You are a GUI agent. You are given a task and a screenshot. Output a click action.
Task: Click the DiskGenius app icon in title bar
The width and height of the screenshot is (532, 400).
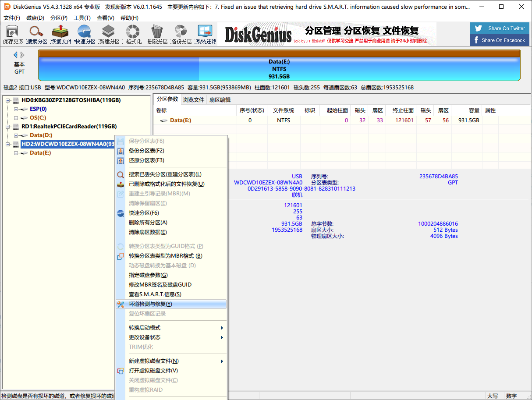7,7
